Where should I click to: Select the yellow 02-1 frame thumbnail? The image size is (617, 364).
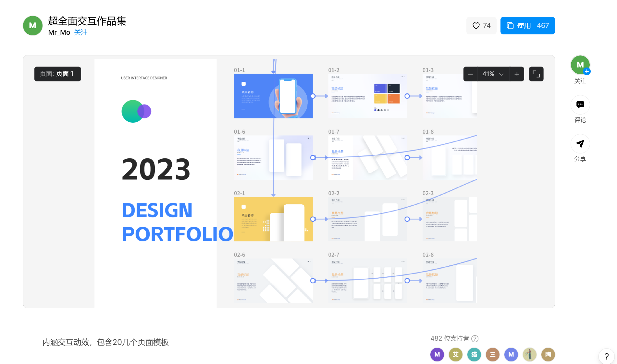pyautogui.click(x=273, y=219)
